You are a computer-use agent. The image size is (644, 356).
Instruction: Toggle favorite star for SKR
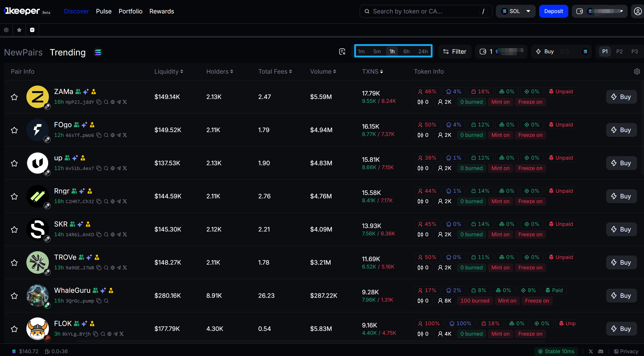coord(14,230)
